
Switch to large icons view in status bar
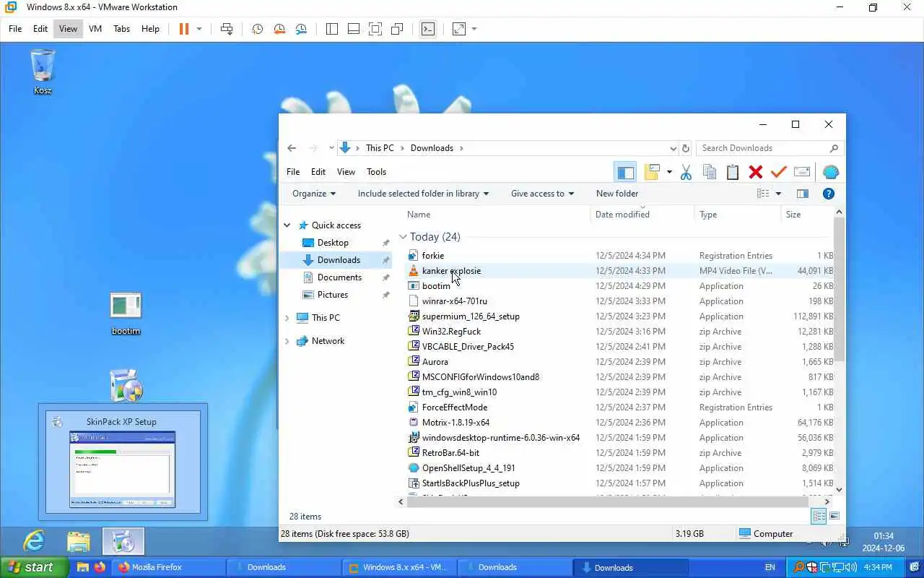click(x=834, y=516)
